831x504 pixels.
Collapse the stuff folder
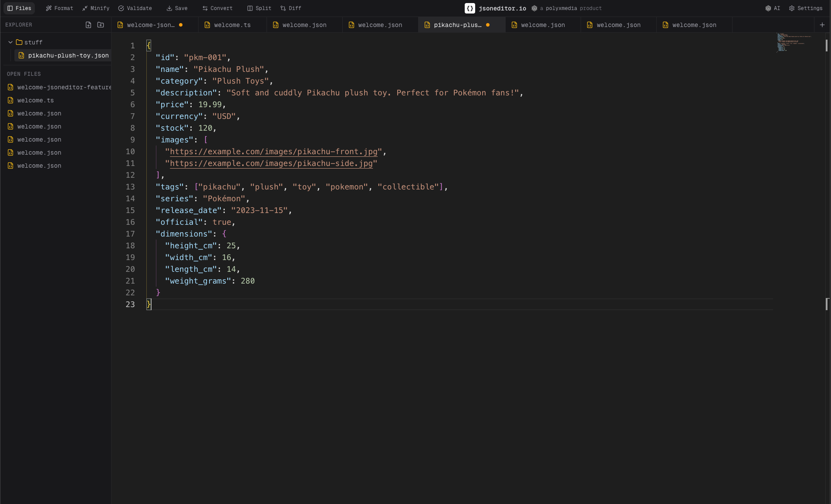point(10,42)
